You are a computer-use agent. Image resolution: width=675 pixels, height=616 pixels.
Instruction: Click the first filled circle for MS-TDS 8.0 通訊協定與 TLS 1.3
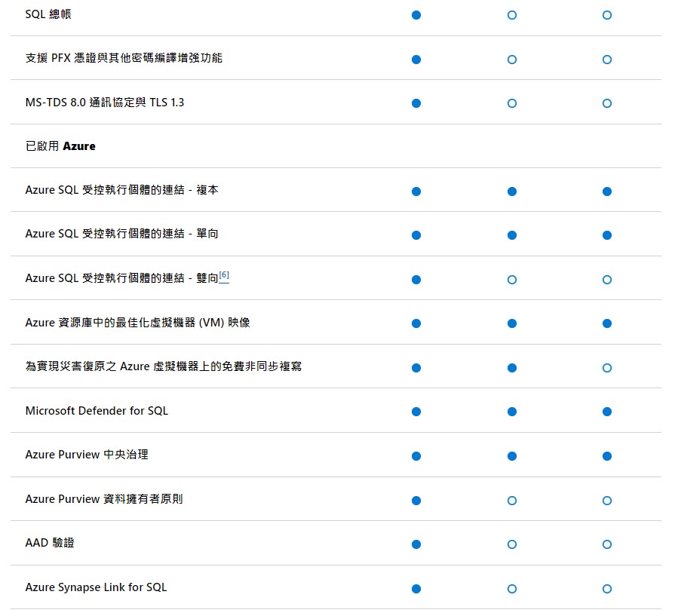[x=416, y=103]
